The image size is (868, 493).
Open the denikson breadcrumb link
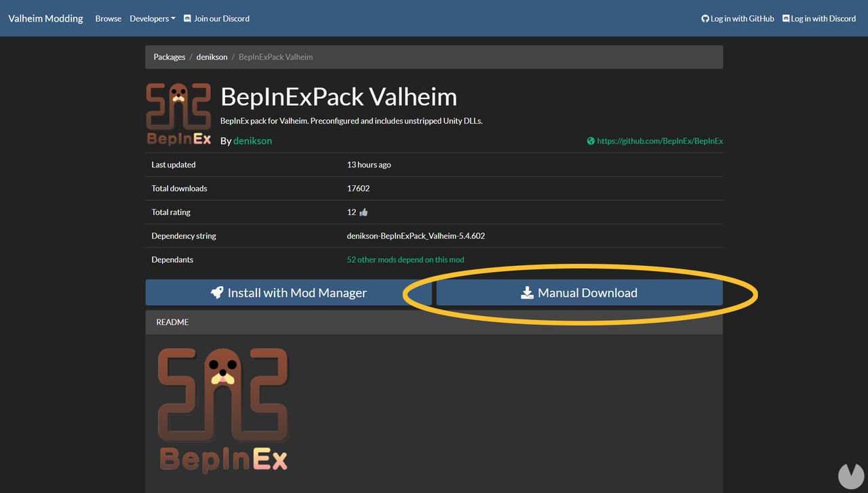click(x=212, y=57)
